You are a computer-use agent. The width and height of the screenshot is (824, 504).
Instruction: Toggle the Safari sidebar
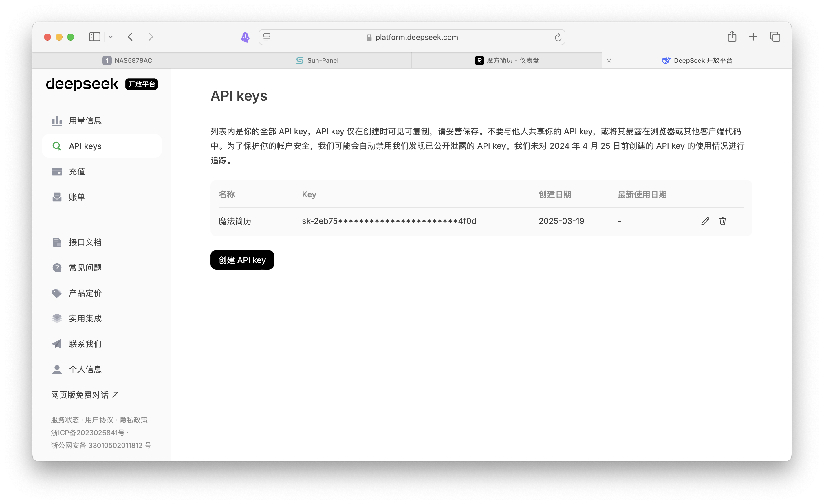click(x=95, y=37)
